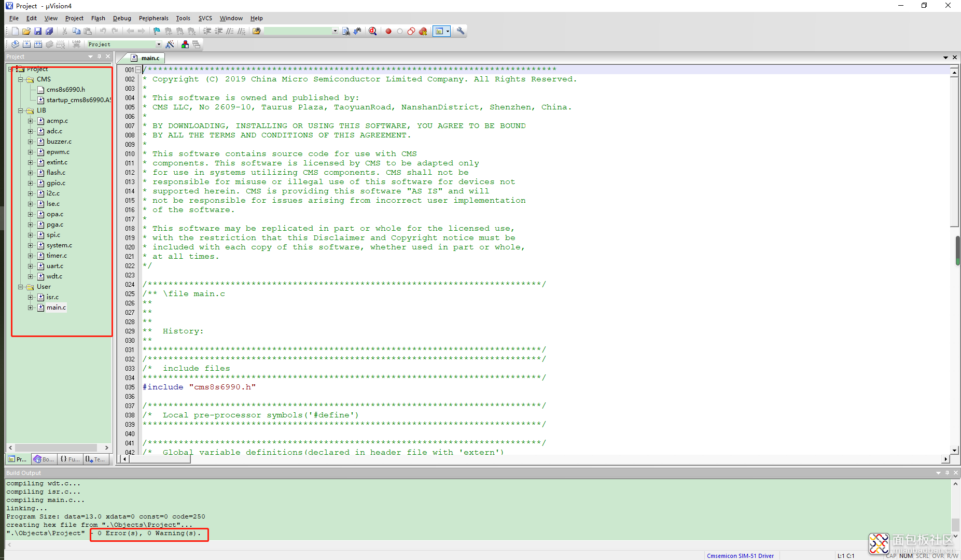Switch to the Templates tab
Viewport: 961px width, 560px height.
click(x=95, y=459)
